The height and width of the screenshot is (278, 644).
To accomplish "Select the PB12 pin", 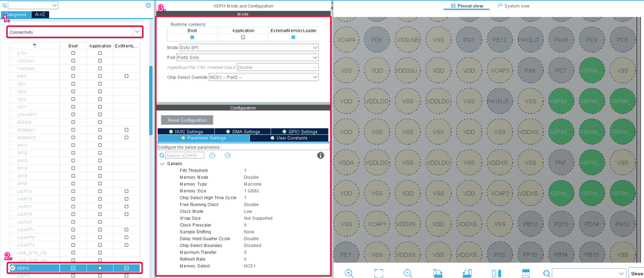I will [x=530, y=224].
